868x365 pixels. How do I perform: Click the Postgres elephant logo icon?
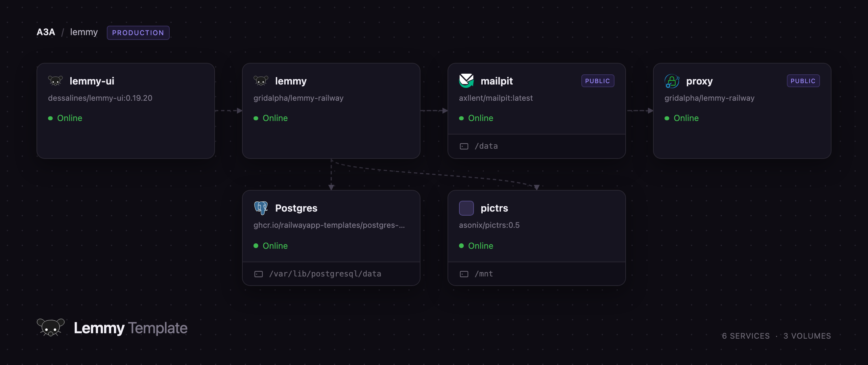click(261, 208)
